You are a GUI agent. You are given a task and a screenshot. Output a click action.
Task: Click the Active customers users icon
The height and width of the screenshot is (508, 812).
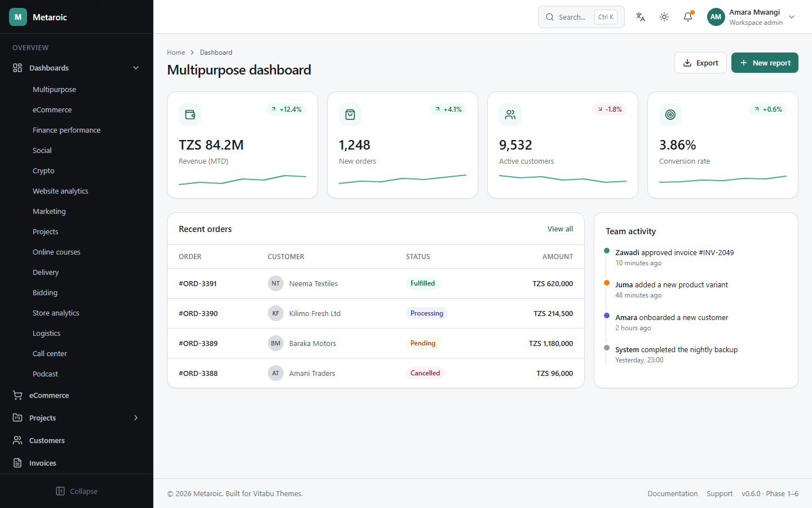pyautogui.click(x=510, y=115)
